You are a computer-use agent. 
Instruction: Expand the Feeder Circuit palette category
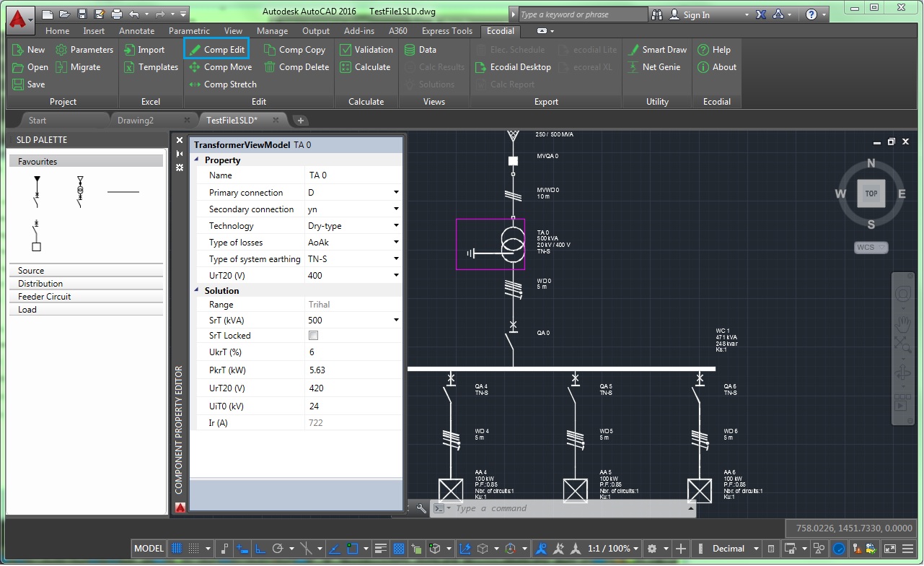click(86, 297)
